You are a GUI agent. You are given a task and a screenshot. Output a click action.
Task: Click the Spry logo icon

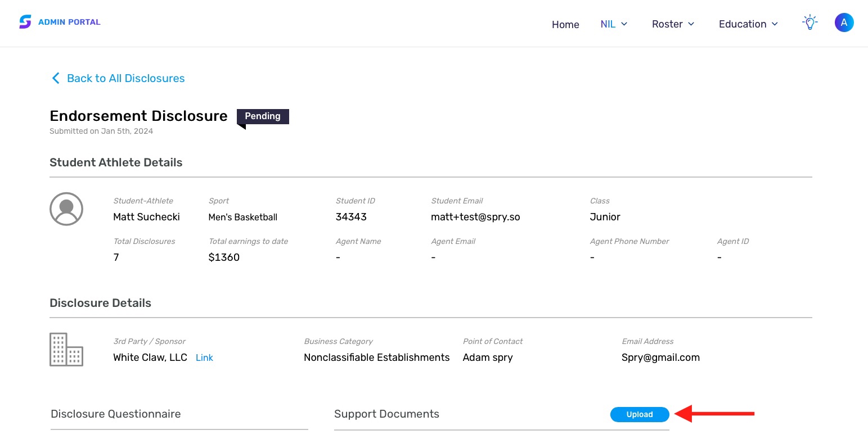(25, 22)
